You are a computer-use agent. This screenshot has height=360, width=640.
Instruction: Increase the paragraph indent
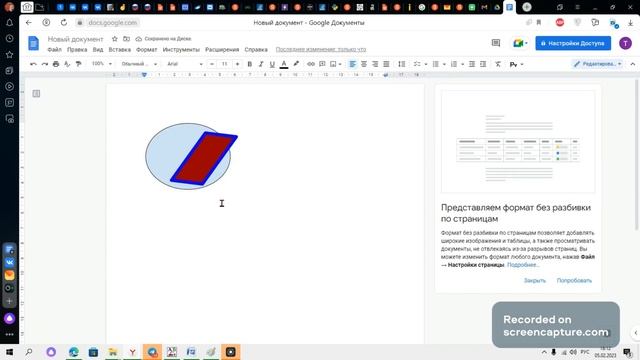(483, 64)
